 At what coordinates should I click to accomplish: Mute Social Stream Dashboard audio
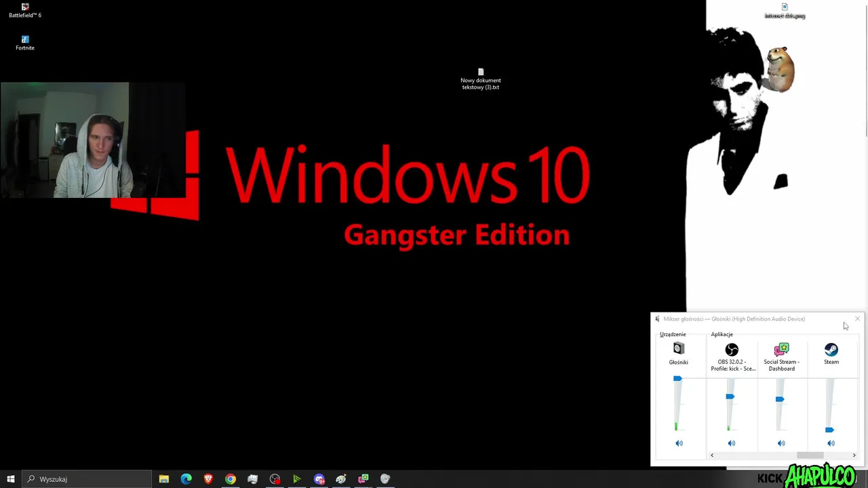pyautogui.click(x=781, y=443)
